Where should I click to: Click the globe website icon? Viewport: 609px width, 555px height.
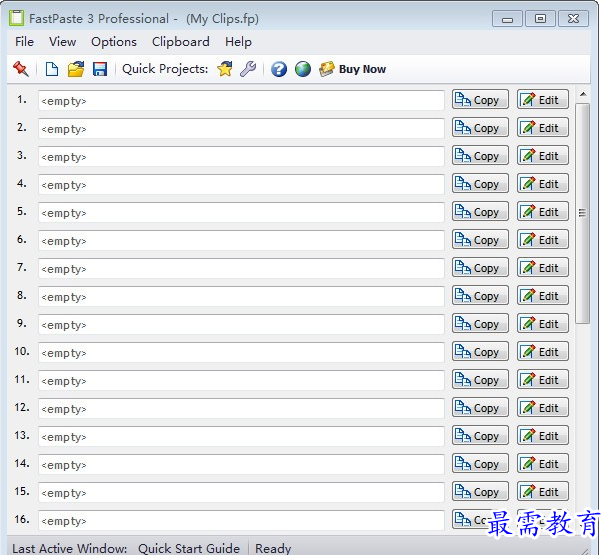tap(303, 69)
